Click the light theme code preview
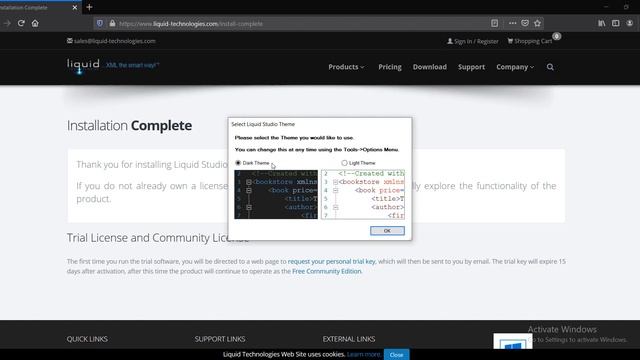Screen dimensions: 640x360 363,194
